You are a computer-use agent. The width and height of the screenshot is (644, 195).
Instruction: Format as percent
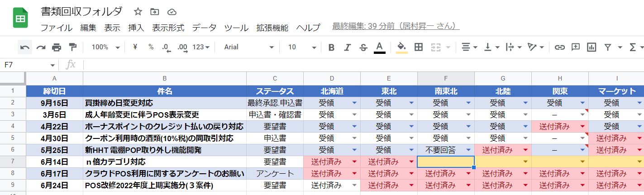tap(151, 47)
